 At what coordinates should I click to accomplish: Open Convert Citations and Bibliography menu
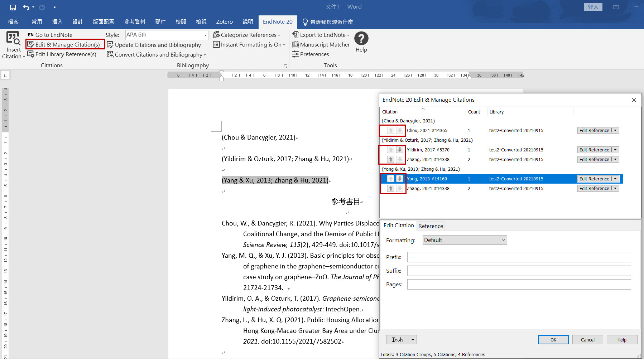click(x=157, y=54)
